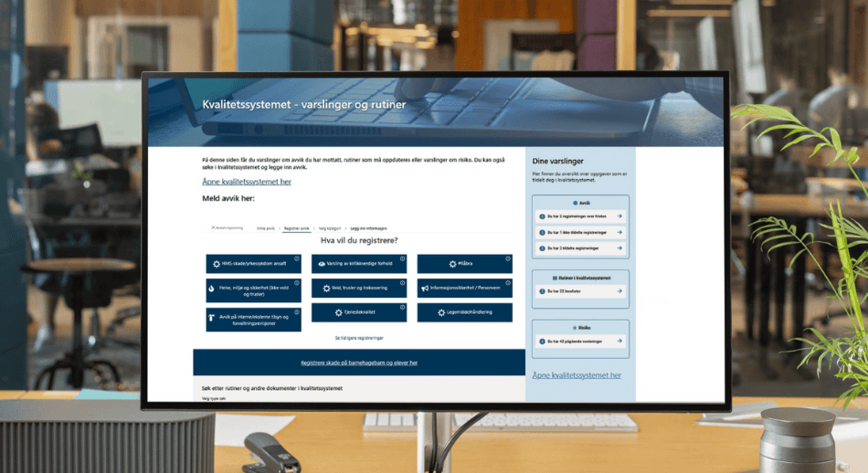Viewport: 868px width, 473px height.
Task: Click the Kvalitetssystemet - varslinger og rutiner title
Action: (x=304, y=105)
